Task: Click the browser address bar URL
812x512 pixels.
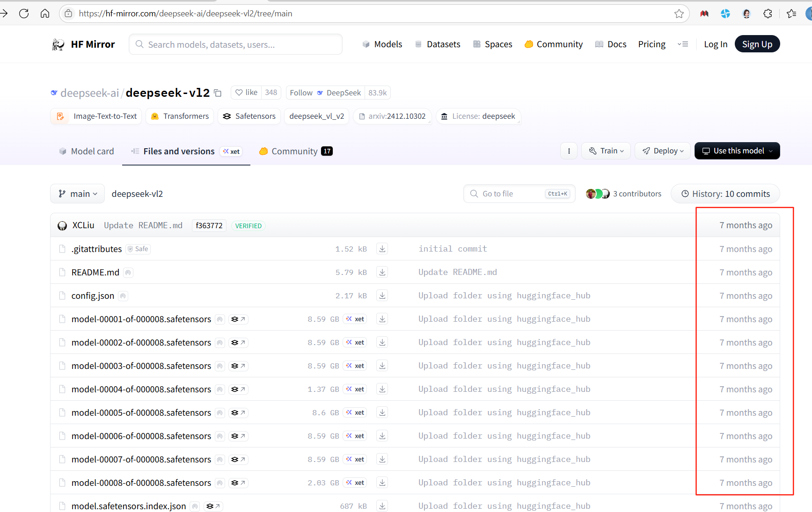Action: point(185,14)
